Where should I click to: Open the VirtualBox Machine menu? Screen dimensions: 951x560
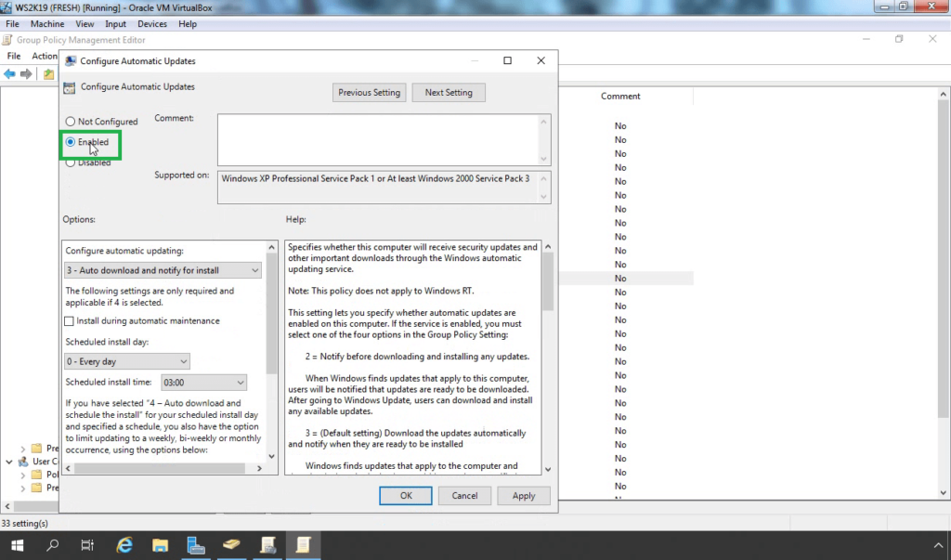[x=47, y=23]
